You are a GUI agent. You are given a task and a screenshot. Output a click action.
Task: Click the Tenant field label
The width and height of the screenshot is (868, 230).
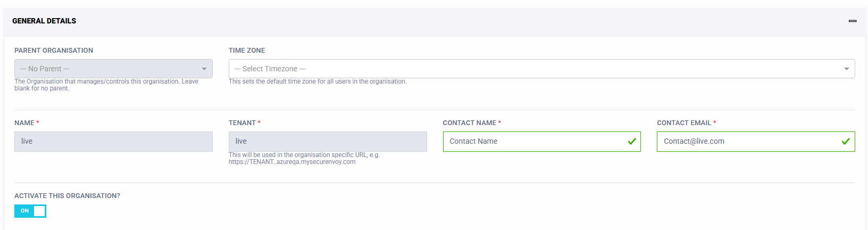pos(242,123)
